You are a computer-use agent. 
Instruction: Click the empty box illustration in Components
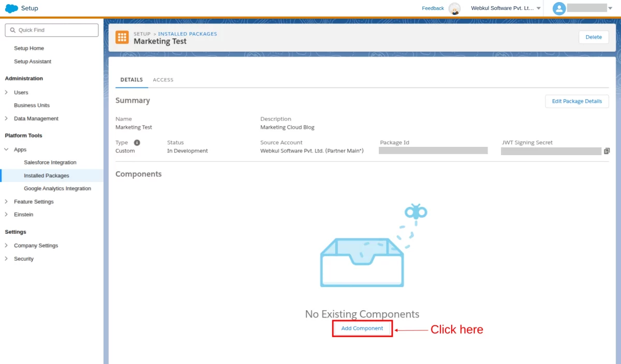362,262
